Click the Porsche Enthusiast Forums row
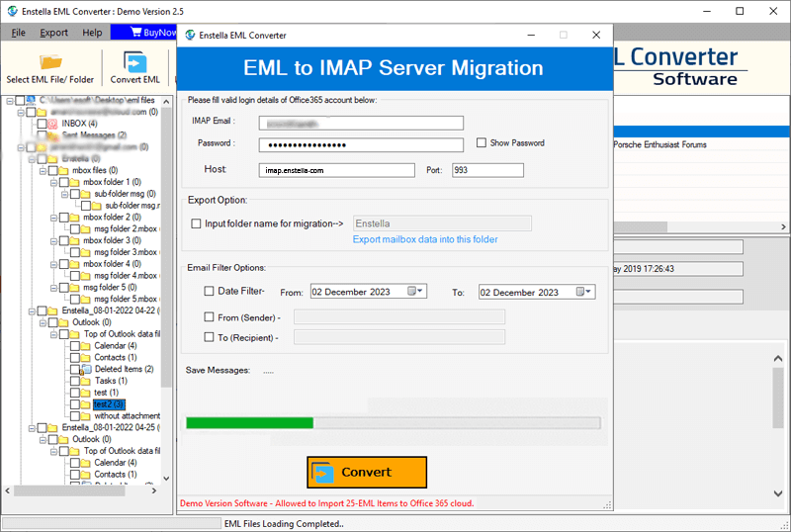This screenshot has width=791, height=532. 701,144
